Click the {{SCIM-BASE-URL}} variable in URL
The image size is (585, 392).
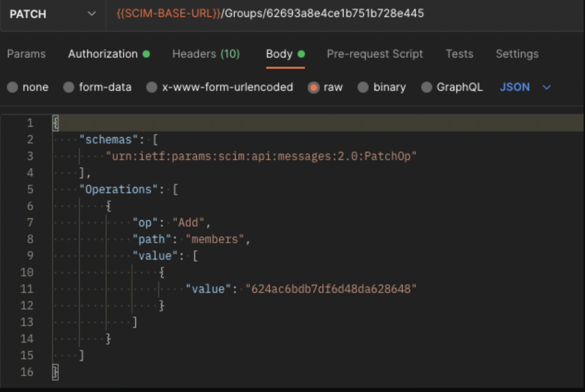tap(168, 14)
